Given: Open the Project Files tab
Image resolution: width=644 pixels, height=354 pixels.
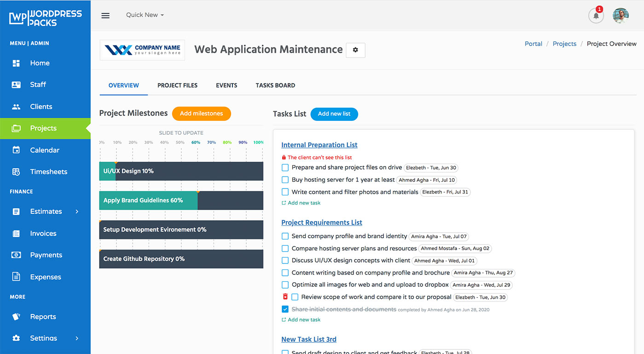Looking at the screenshot, I should [x=177, y=85].
